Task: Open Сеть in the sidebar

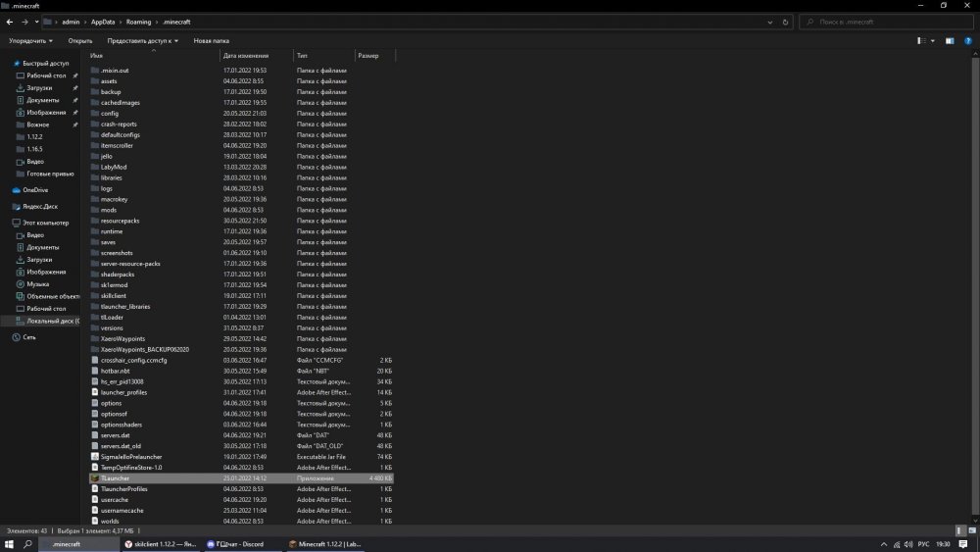Action: 28,337
